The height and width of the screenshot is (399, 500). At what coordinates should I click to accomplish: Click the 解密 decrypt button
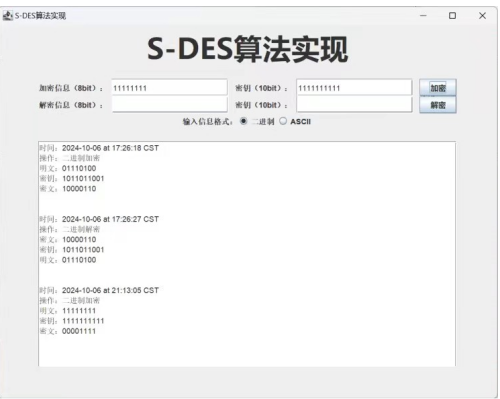coord(438,105)
